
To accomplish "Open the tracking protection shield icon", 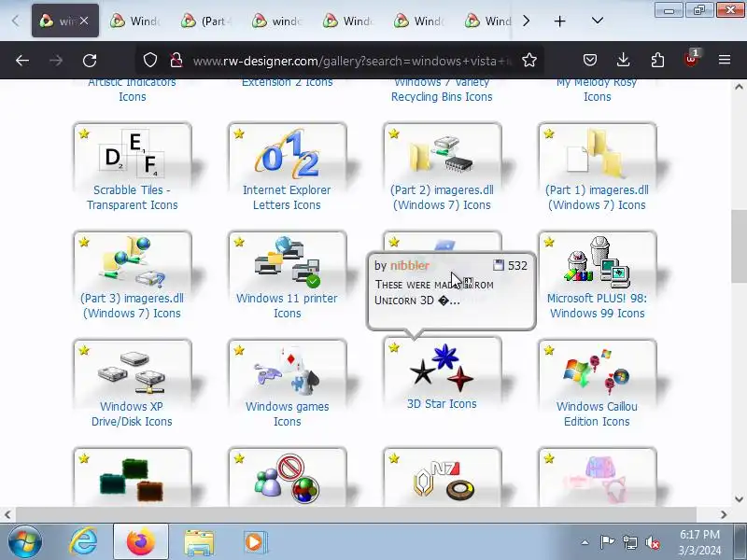I will click(x=150, y=61).
